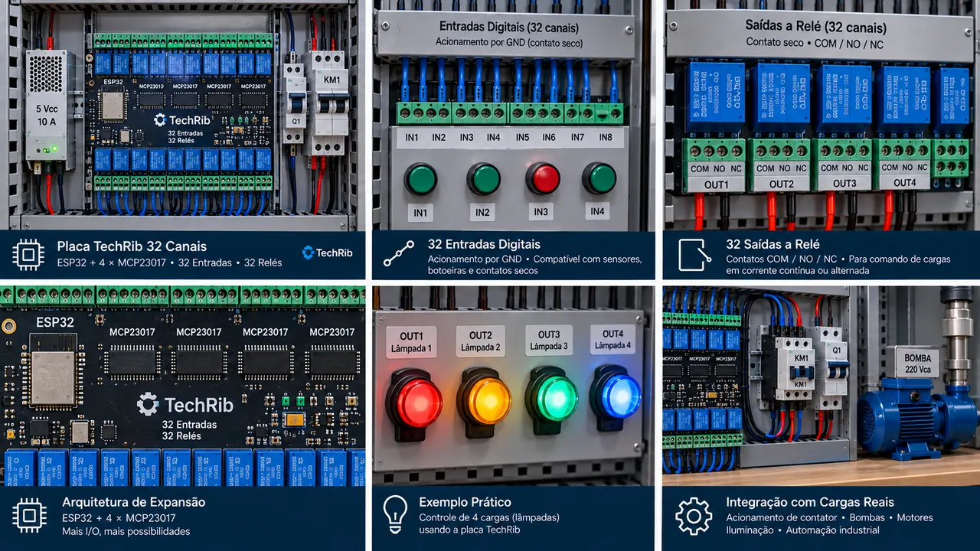This screenshot has height=551, width=980.
Task: Click the "32 Entradas Digitais" caption heading
Action: (484, 245)
